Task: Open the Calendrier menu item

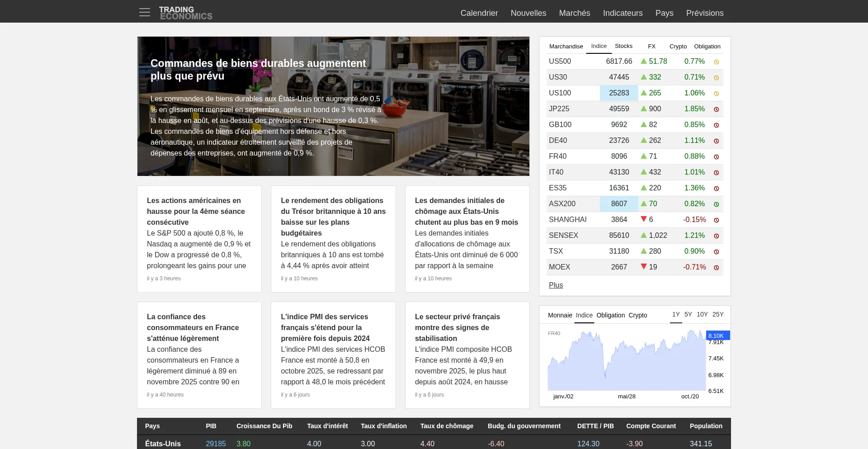Action: click(x=479, y=13)
